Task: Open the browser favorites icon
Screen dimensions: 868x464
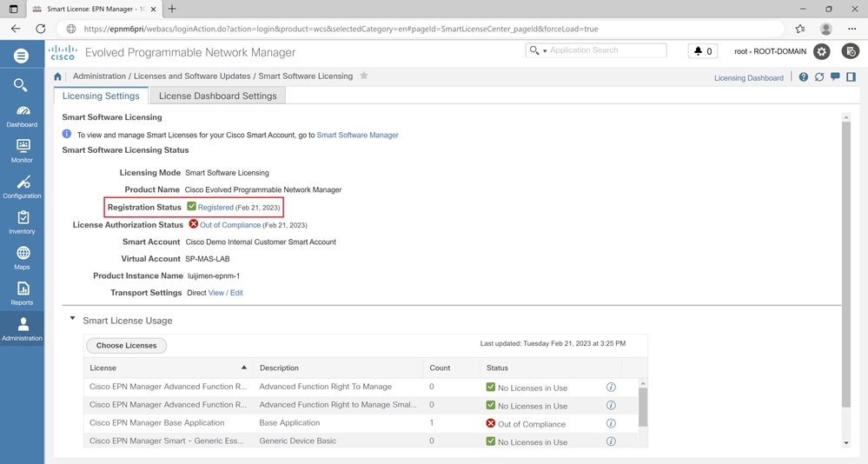Action: [800, 29]
